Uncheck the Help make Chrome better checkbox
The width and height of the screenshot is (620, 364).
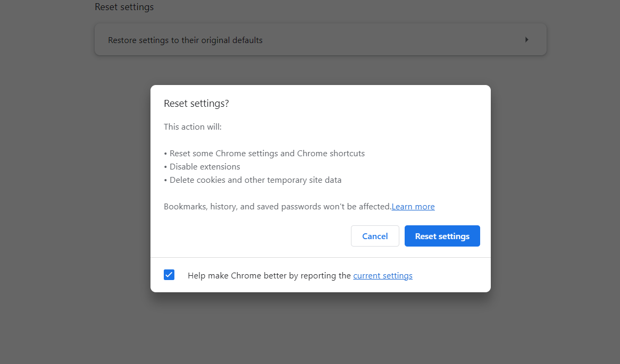(x=169, y=275)
